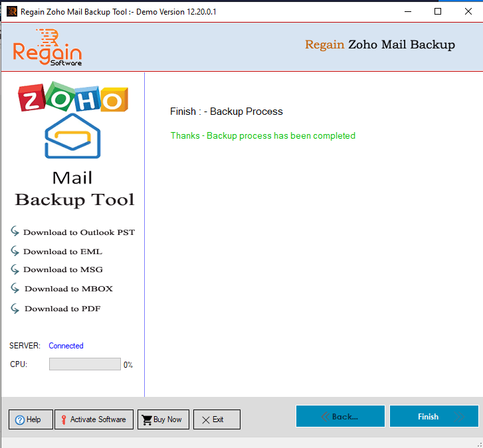Click 'Mail Backup Tool' sidebar title
The width and height of the screenshot is (483, 448).
pyautogui.click(x=74, y=188)
